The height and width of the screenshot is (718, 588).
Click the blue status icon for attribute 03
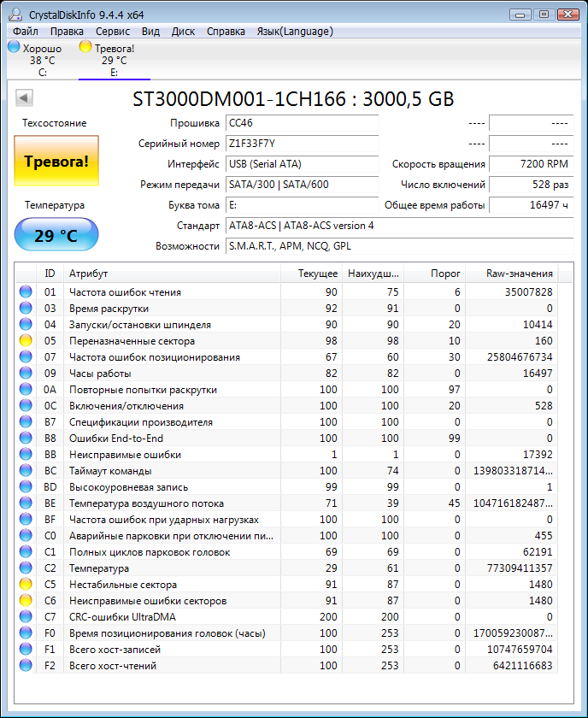coord(26,309)
